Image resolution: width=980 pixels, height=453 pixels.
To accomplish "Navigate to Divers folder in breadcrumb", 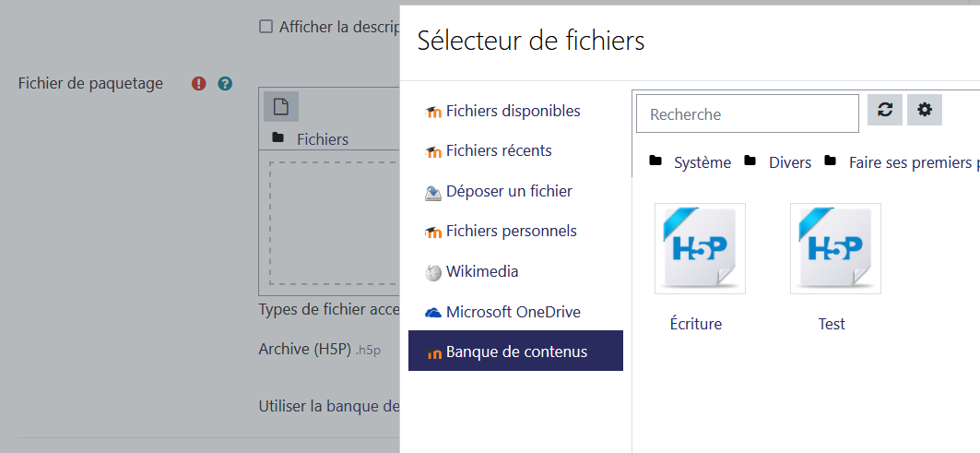I will [x=790, y=162].
